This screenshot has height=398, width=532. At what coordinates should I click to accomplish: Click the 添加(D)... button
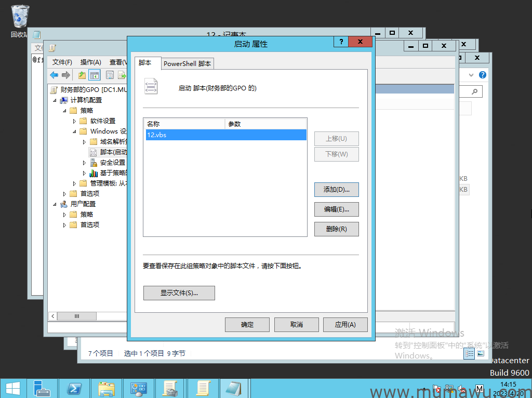pyautogui.click(x=336, y=190)
